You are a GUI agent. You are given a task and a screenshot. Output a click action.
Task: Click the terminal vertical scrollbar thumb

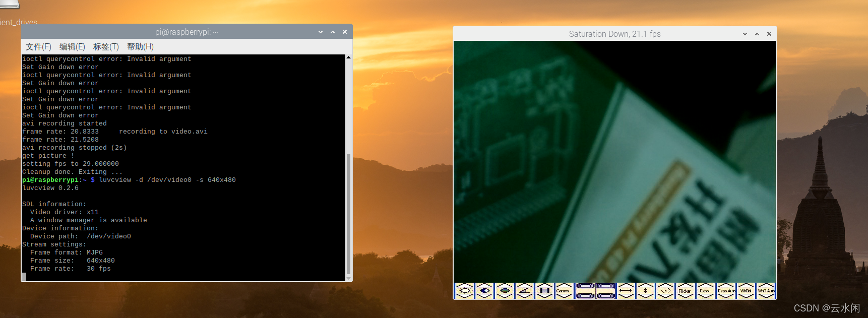pos(348,214)
